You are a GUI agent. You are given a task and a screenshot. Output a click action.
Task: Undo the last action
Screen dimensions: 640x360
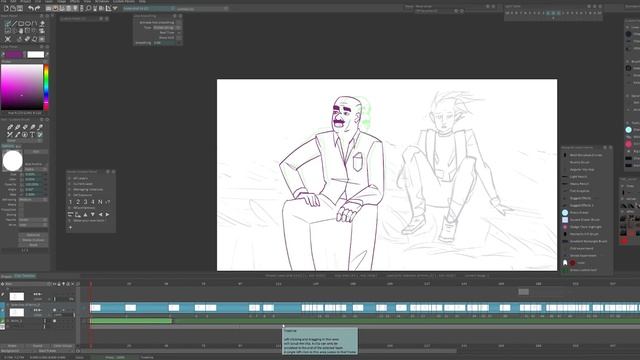(31, 8)
